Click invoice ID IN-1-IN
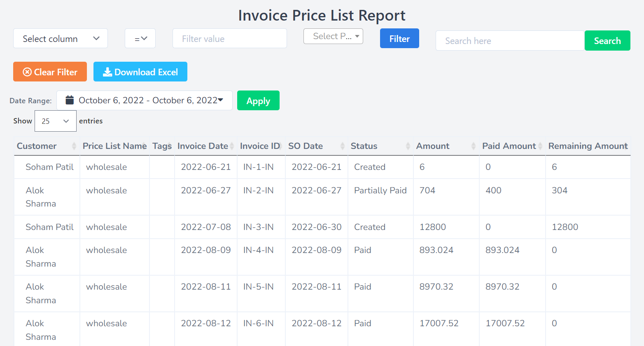The width and height of the screenshot is (644, 346). pyautogui.click(x=258, y=167)
